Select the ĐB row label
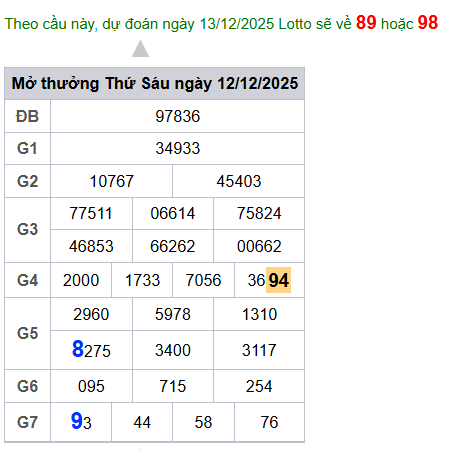The width and height of the screenshot is (463, 450). (27, 116)
